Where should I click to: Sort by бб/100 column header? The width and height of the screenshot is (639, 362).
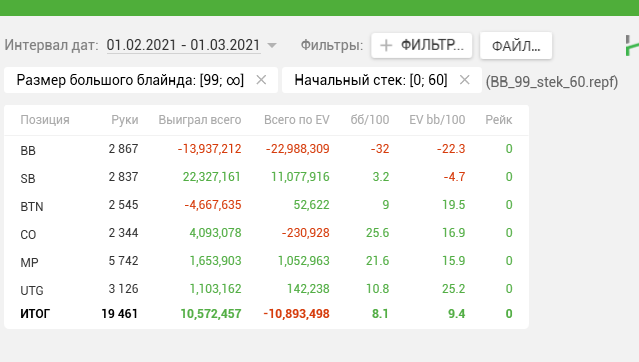(x=370, y=120)
